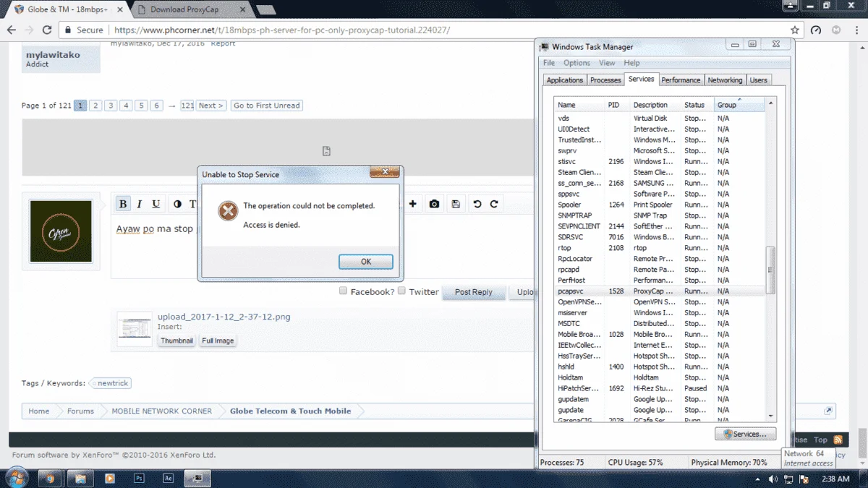
Task: Insert the upload as Full Image
Action: 218,341
